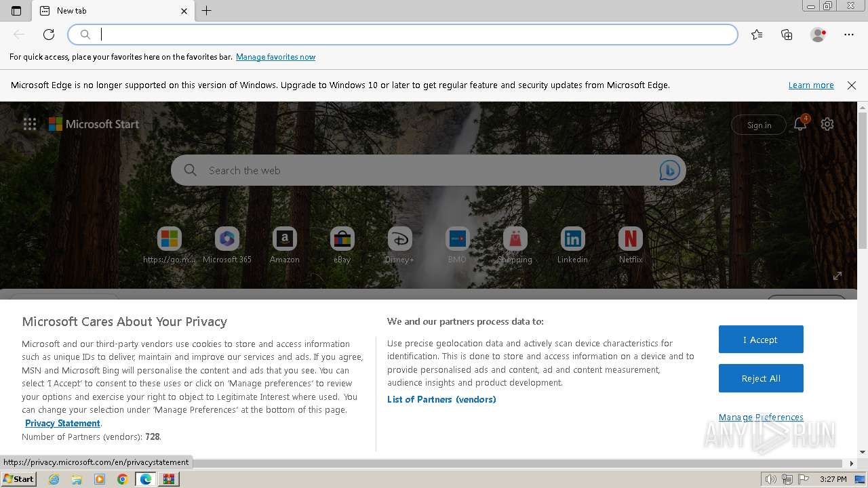
Task: Open Manage Preferences link
Action: (x=761, y=417)
